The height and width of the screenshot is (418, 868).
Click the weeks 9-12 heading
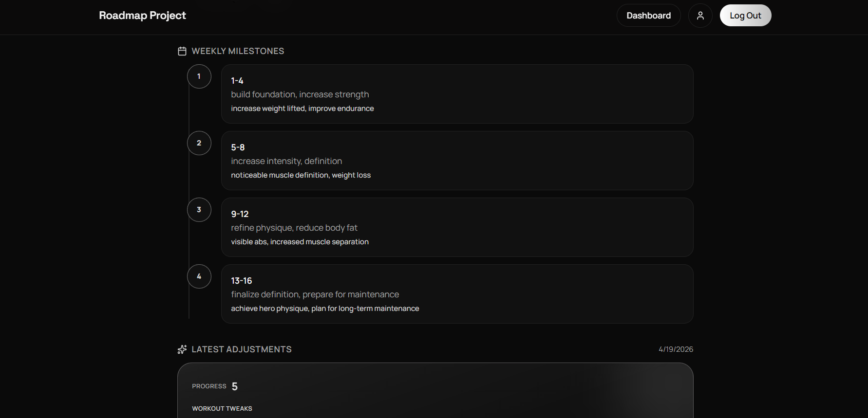[x=240, y=214]
